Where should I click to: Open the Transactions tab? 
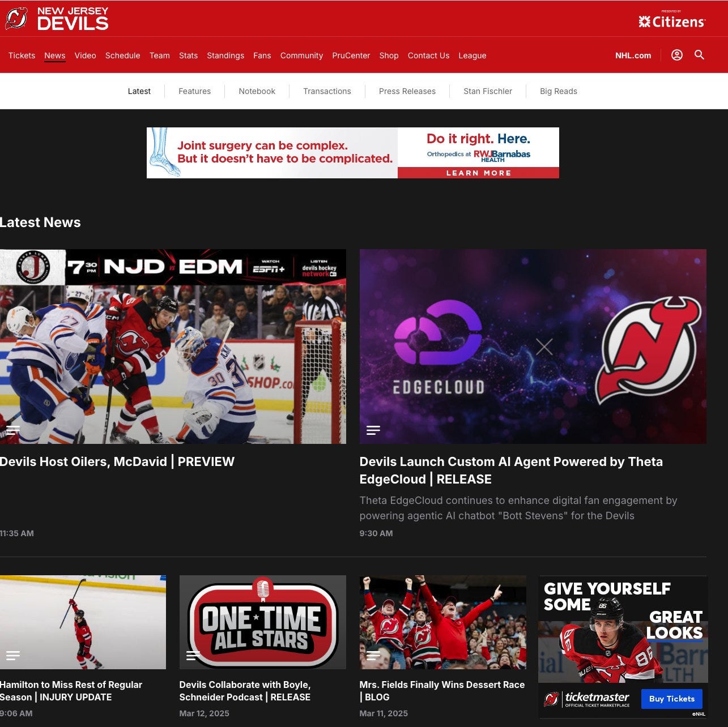point(327,91)
